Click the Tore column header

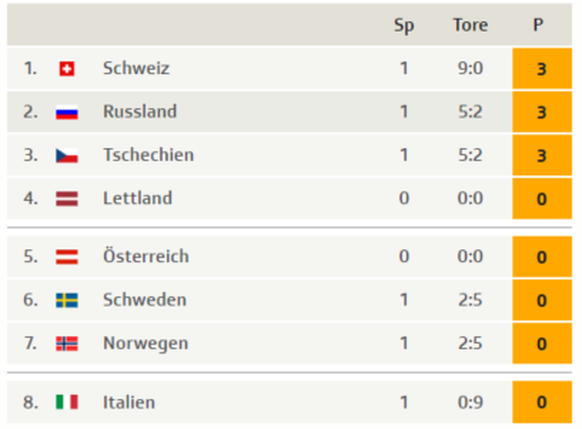coord(470,25)
